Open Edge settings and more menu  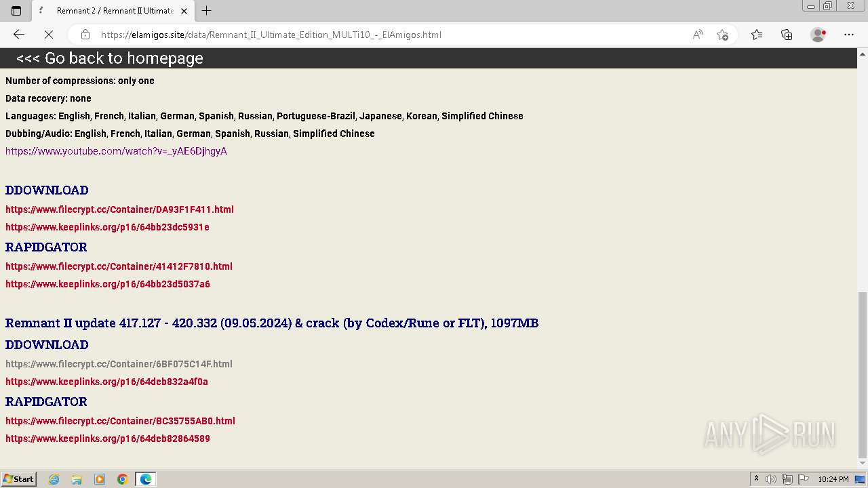point(849,35)
